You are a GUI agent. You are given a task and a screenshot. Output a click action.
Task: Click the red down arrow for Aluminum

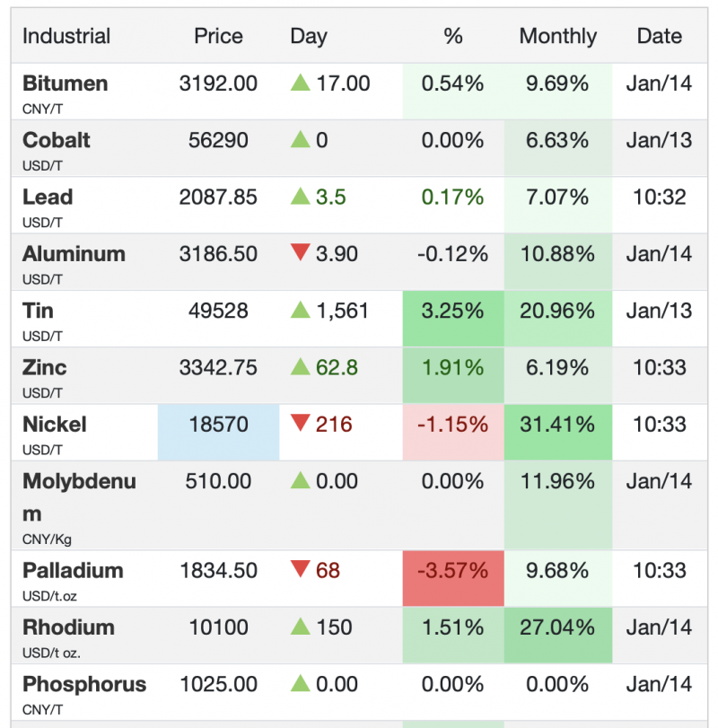tap(300, 254)
